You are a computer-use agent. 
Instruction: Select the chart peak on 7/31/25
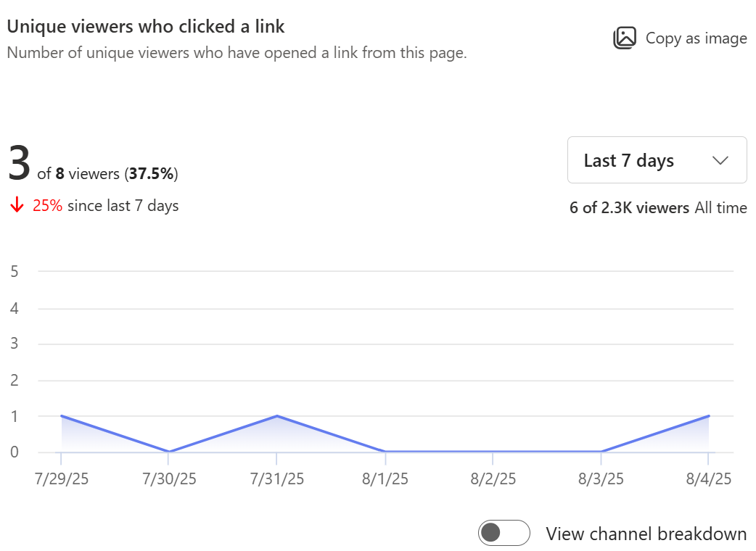277,416
